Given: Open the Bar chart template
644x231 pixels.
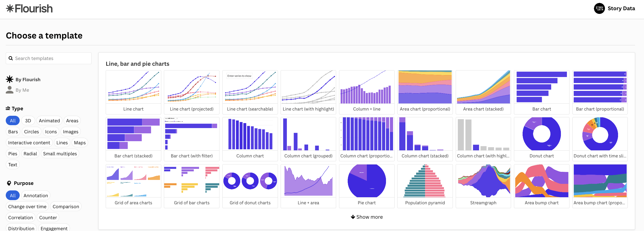Looking at the screenshot, I should pos(542,92).
